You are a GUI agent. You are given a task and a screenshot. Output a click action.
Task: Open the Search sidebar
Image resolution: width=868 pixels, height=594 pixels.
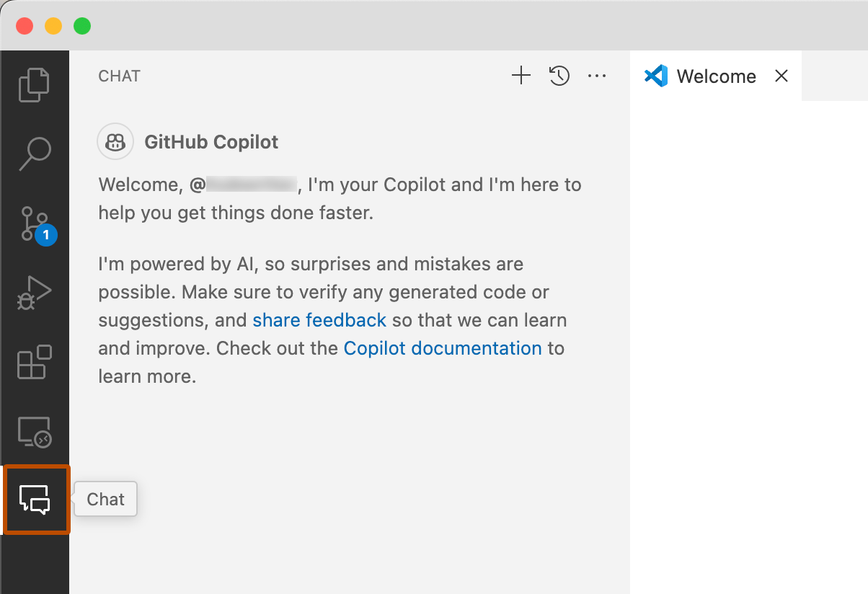point(35,153)
